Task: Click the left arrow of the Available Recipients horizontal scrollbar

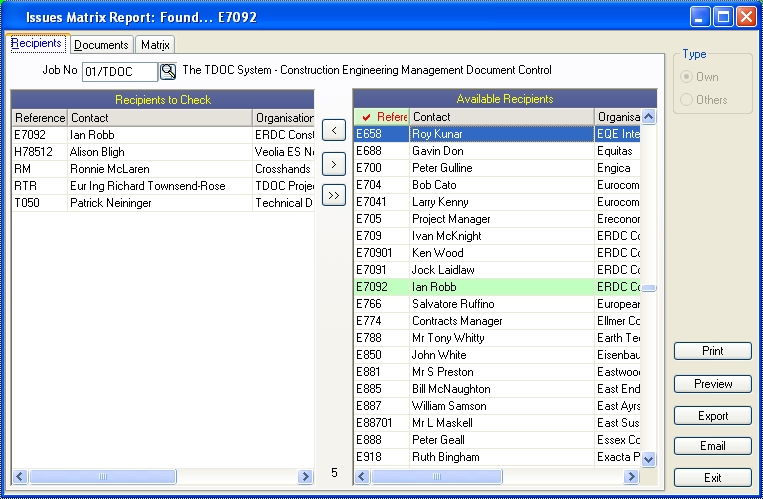Action: (x=362, y=477)
